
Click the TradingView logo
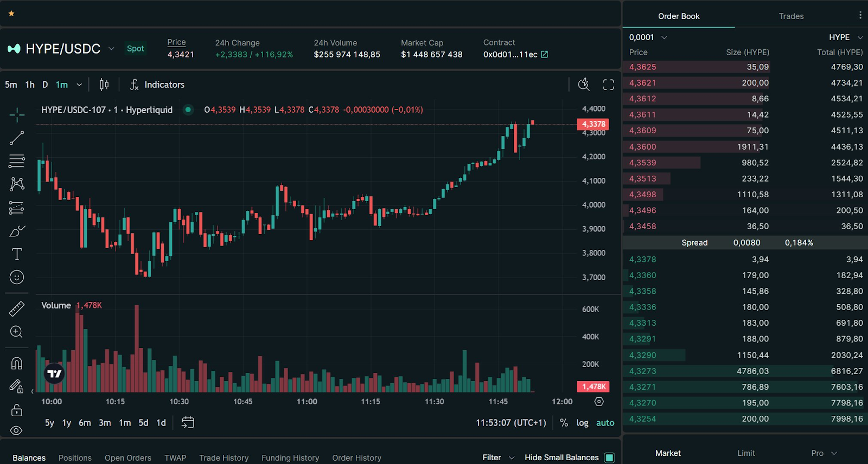54,373
